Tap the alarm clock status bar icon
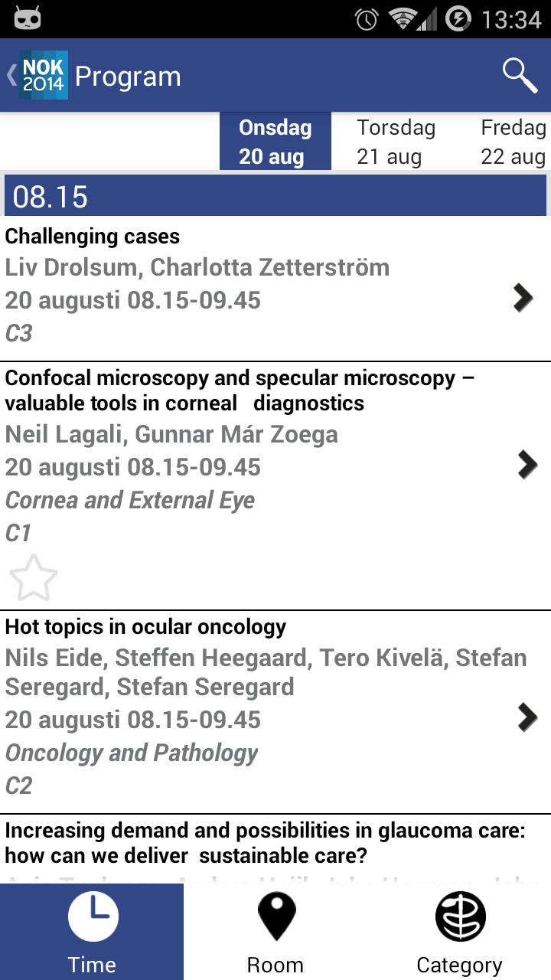This screenshot has width=551, height=980. [x=367, y=18]
